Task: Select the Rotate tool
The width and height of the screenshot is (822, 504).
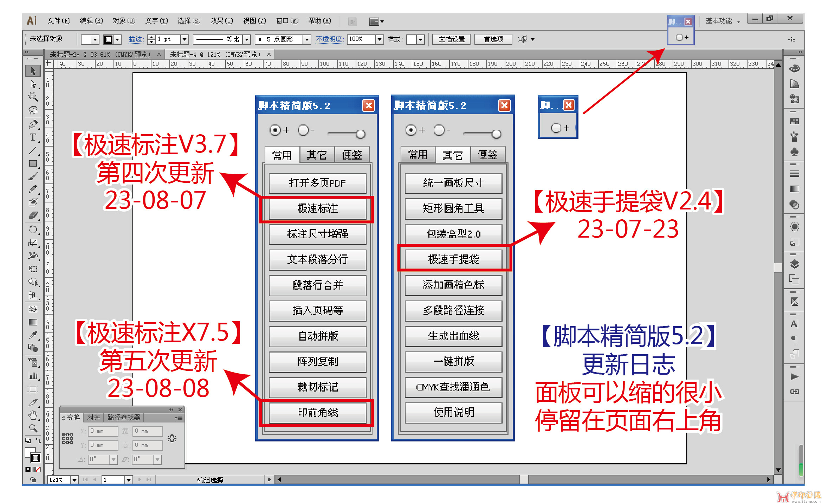Action: (x=33, y=230)
